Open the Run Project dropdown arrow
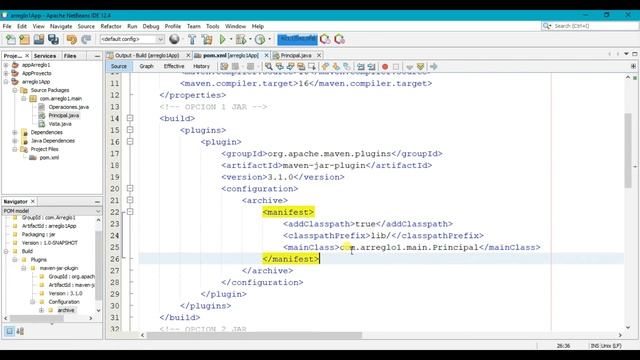Image resolution: width=640 pixels, height=360 pixels. point(231,39)
